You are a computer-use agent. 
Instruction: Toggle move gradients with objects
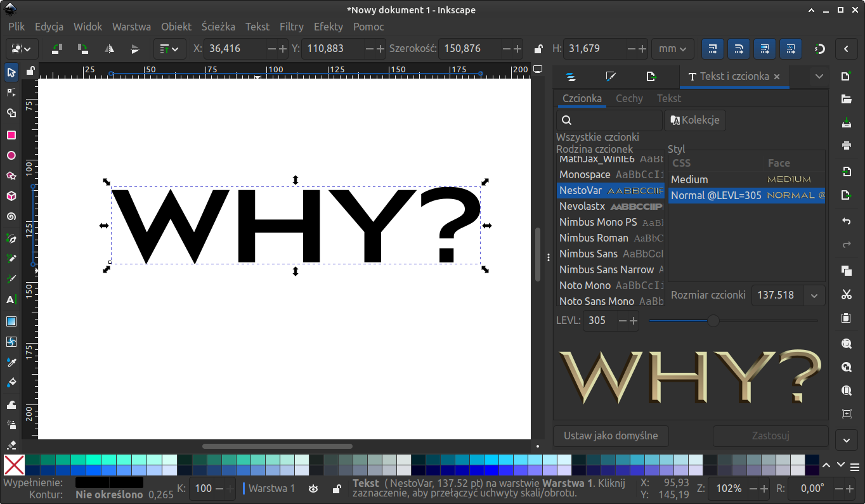pyautogui.click(x=765, y=48)
